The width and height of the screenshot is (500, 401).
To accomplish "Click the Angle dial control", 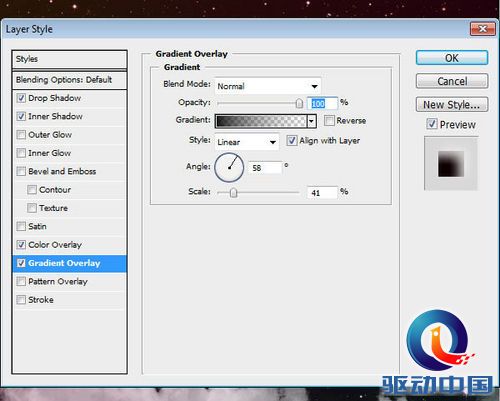I will (229, 167).
